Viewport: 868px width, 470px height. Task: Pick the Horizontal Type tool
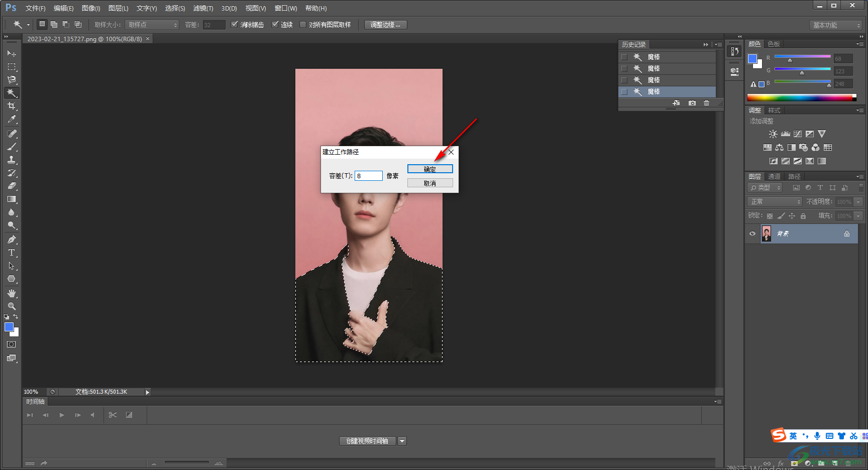[12, 253]
